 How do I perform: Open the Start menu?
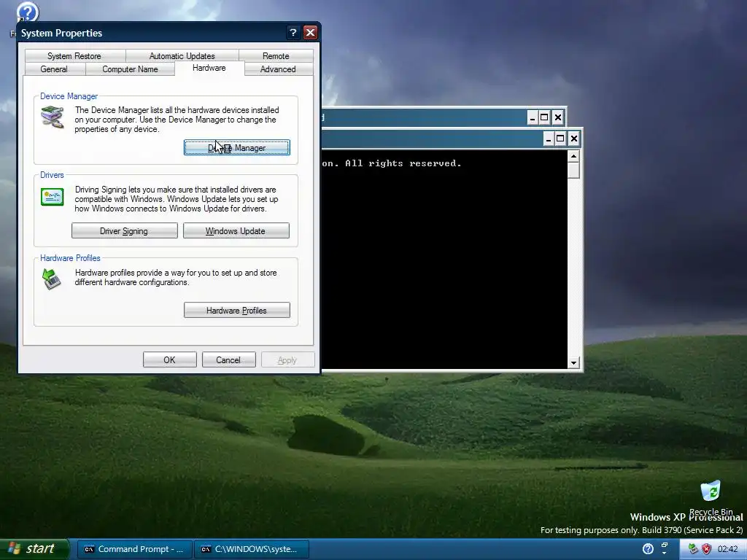point(34,548)
